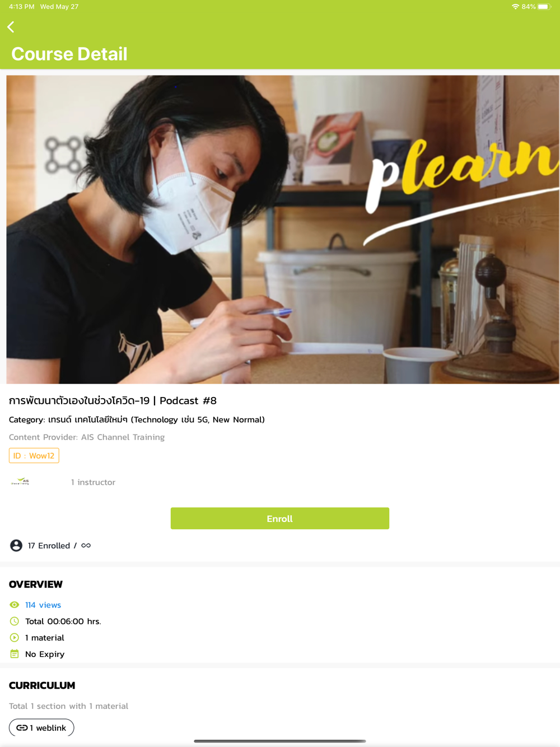
Task: Click the play circle material icon
Action: pyautogui.click(x=15, y=637)
